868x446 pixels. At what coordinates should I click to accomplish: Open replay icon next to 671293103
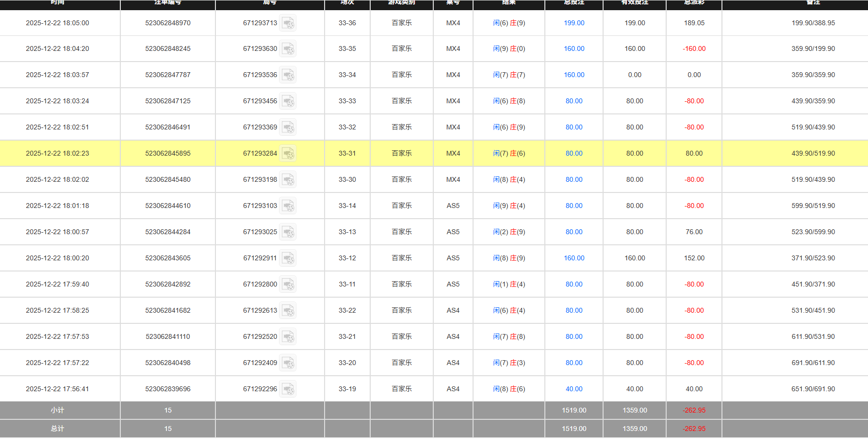tap(288, 206)
